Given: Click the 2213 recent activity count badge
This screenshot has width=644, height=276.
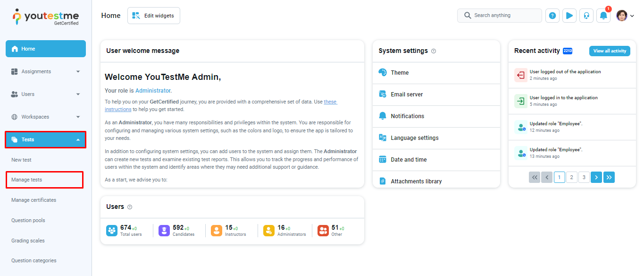Looking at the screenshot, I should point(568,51).
